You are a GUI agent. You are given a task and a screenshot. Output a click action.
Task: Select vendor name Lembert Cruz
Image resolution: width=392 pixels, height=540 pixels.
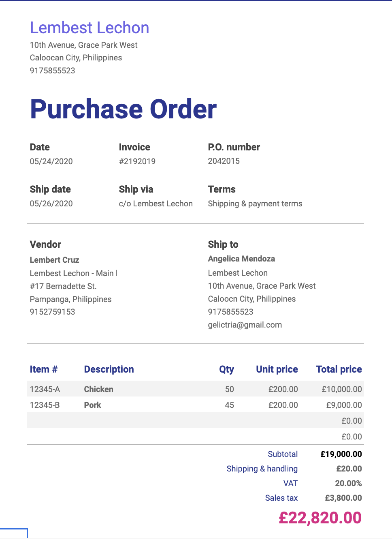(x=54, y=260)
